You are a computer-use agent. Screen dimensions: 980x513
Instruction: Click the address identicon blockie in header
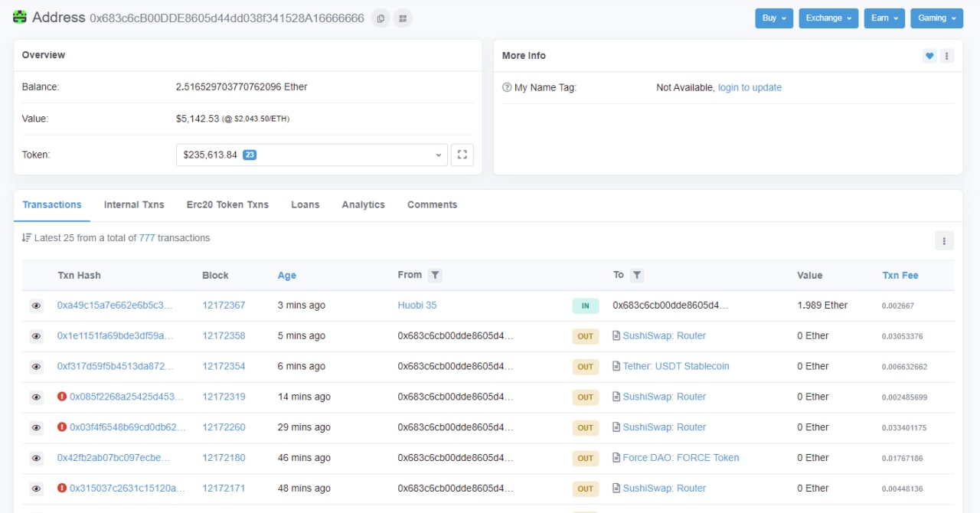pos(21,17)
